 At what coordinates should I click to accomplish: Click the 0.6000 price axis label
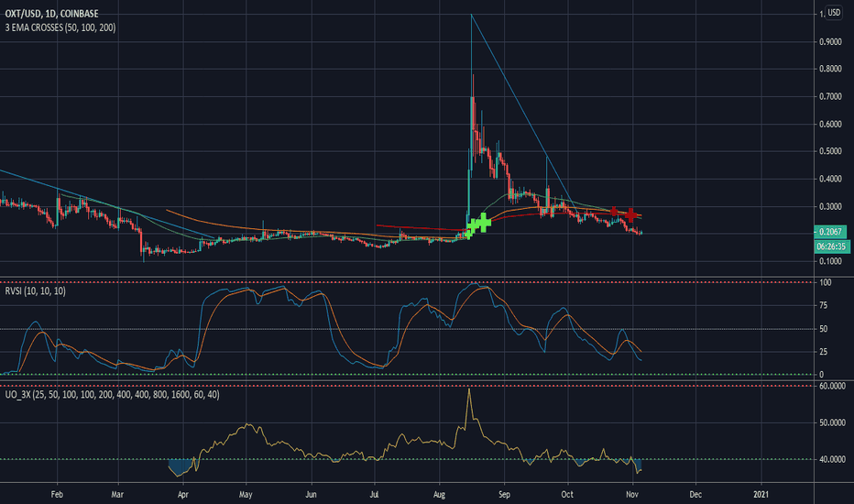pos(830,125)
